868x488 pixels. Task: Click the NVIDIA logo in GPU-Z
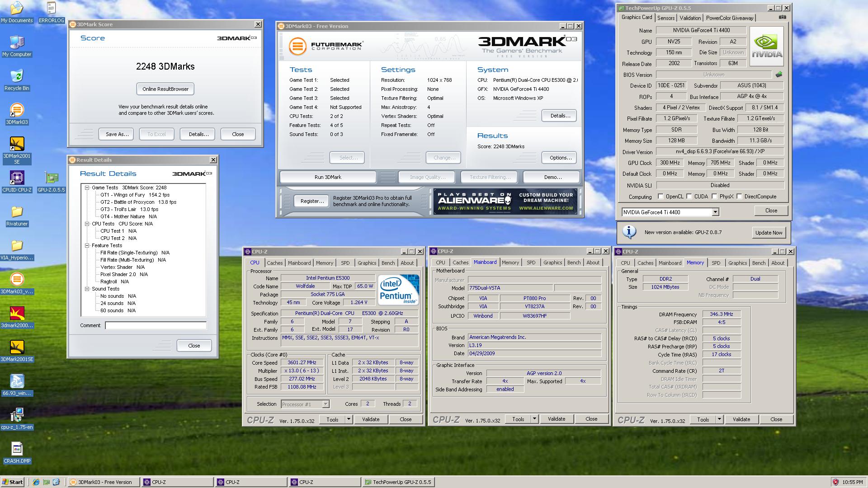point(767,47)
